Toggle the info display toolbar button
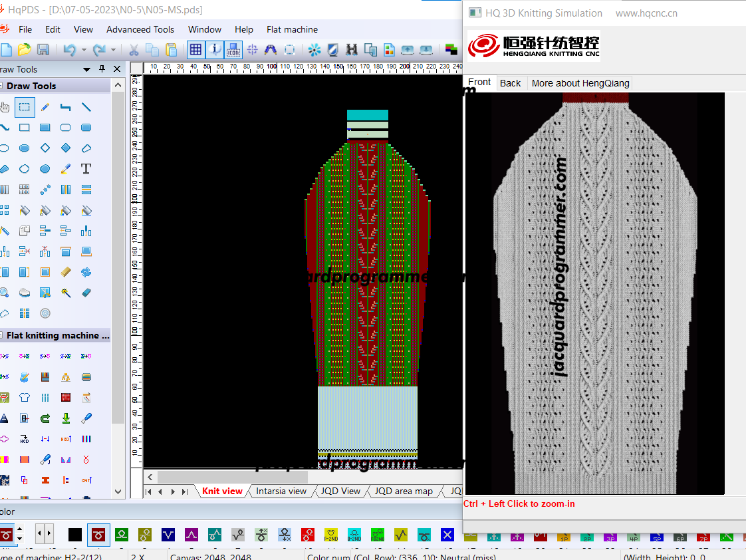 [215, 49]
